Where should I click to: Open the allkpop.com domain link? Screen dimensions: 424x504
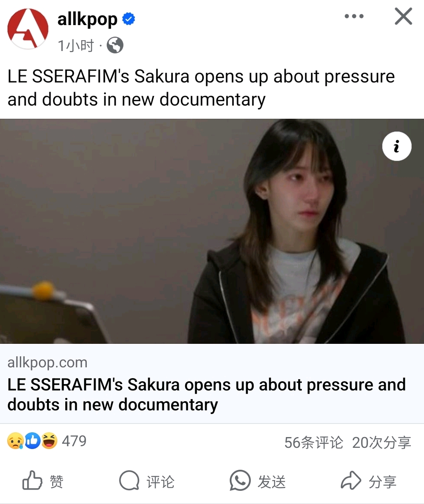(47, 362)
